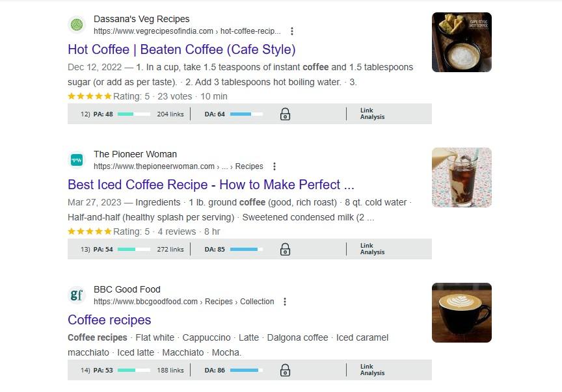Click The Pioneer Woman site name
The image size is (562, 392).
point(135,154)
